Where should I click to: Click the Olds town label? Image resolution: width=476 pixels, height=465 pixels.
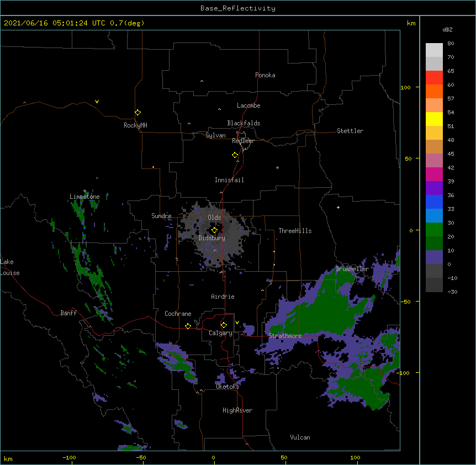pyautogui.click(x=214, y=218)
